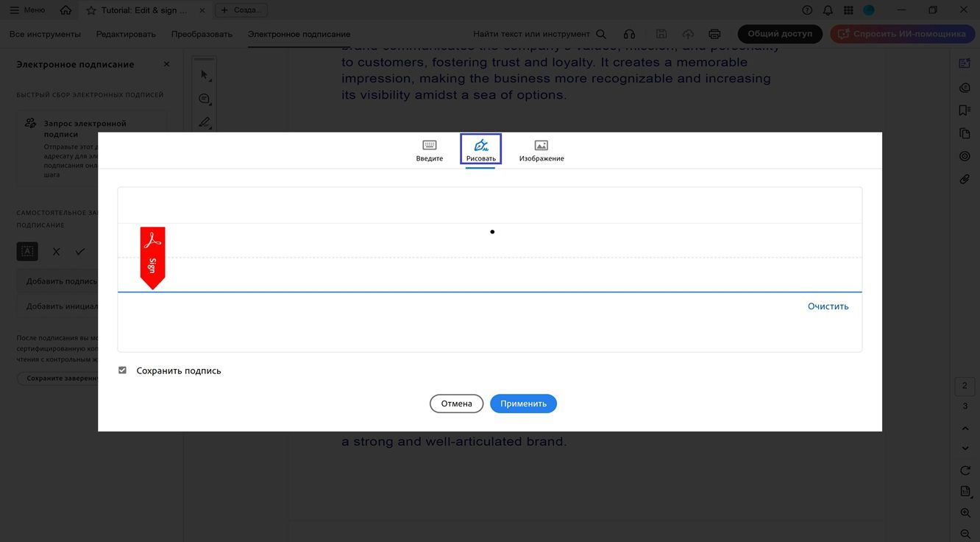
Task: Click the zoom out magnifier icon
Action: pyautogui.click(x=965, y=533)
